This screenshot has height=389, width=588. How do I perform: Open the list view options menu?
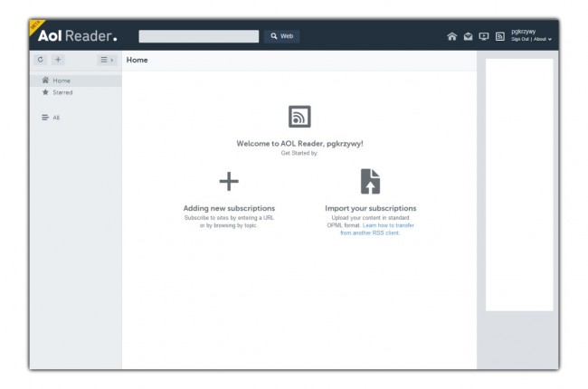(107, 60)
